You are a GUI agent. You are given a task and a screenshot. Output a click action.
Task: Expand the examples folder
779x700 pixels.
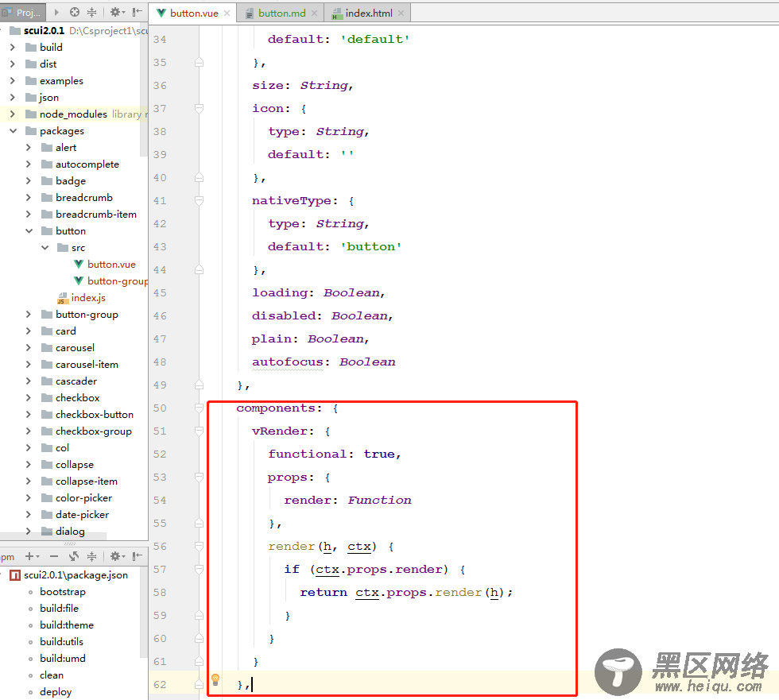pos(13,80)
